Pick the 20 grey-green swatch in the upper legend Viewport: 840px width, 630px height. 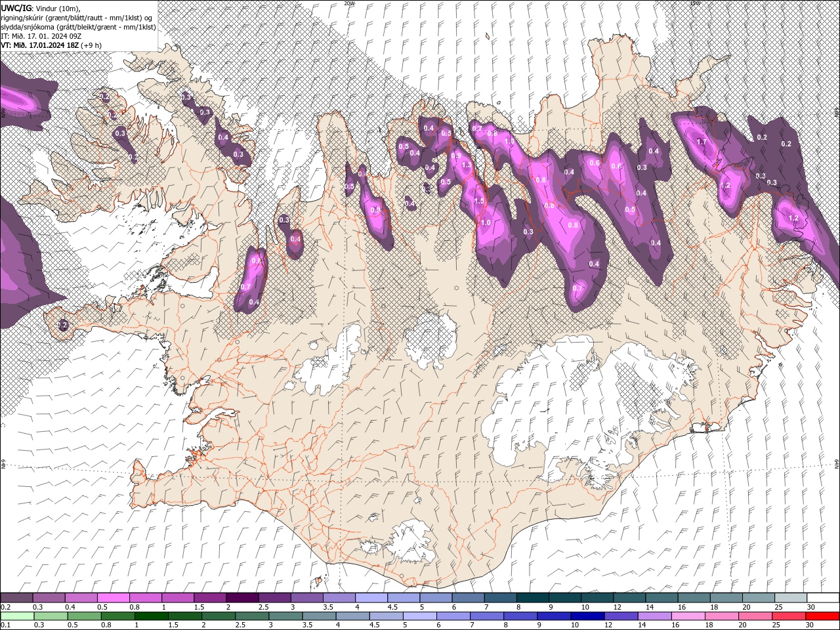[x=758, y=598]
